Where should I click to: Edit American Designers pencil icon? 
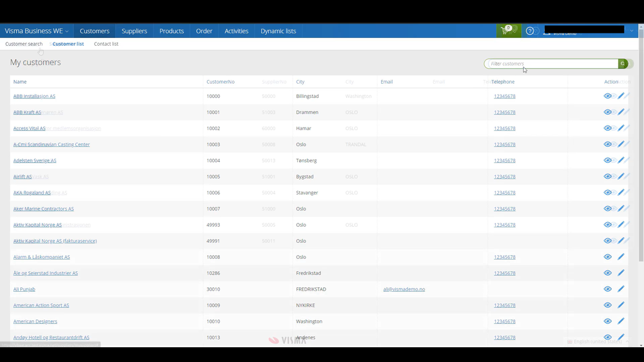click(621, 321)
